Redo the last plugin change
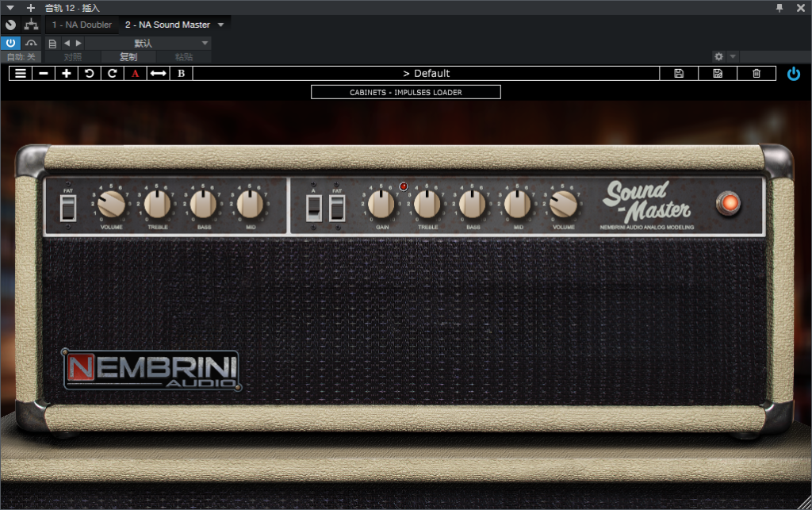 pyautogui.click(x=112, y=74)
